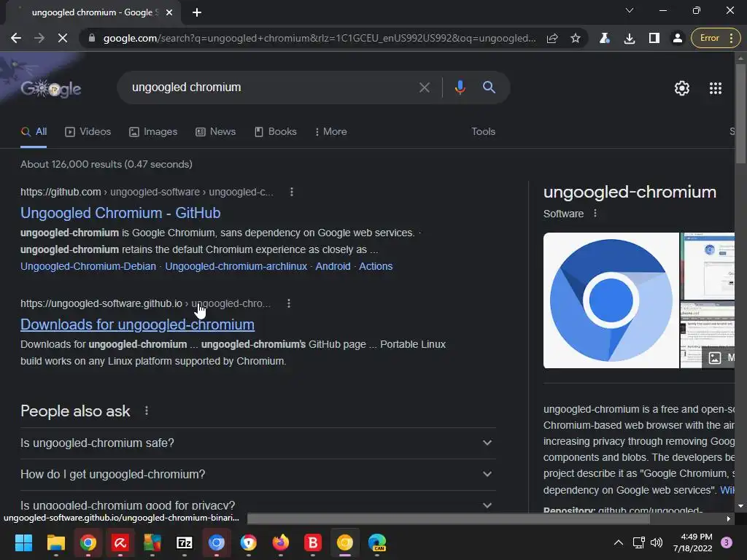Close the ungoogled chromium tab
The width and height of the screenshot is (747, 560).
169,12
